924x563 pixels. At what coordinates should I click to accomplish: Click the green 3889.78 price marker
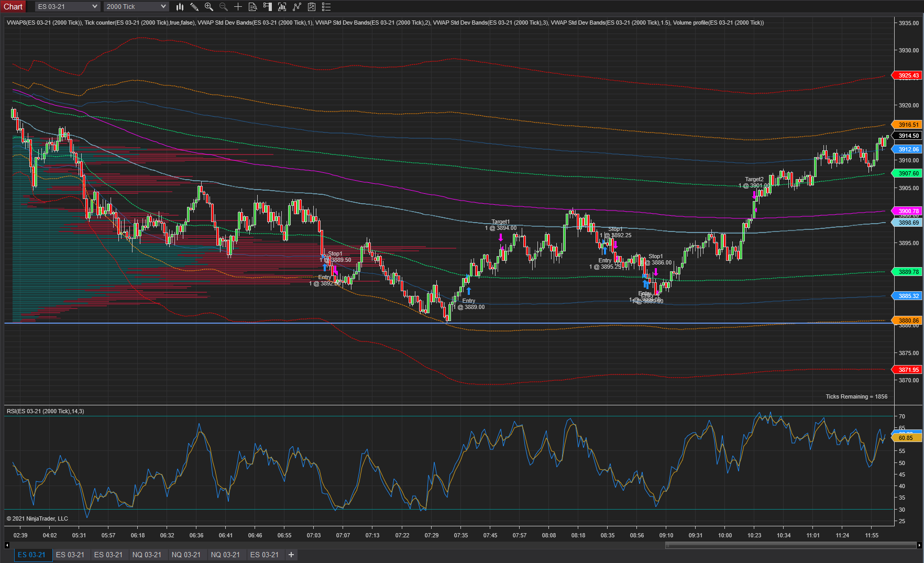coord(907,272)
